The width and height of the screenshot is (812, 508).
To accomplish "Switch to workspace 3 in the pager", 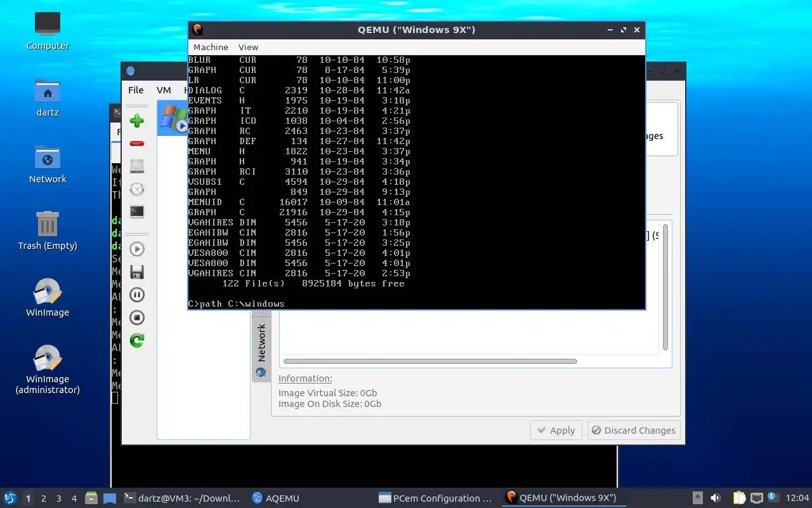I will [x=58, y=498].
